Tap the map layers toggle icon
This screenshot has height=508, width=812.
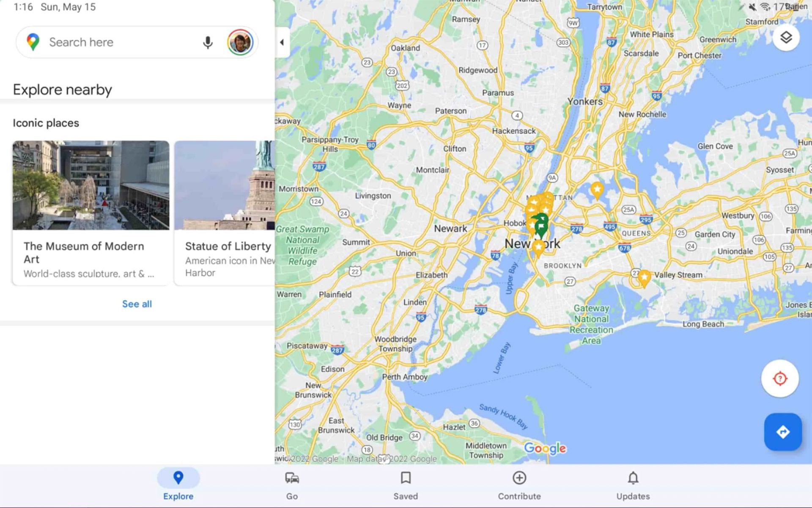(787, 37)
